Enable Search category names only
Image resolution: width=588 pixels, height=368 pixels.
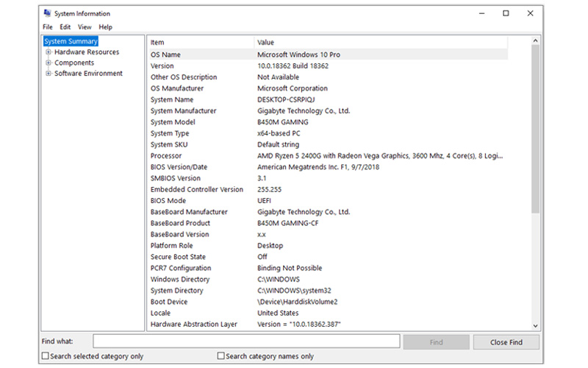coord(221,355)
